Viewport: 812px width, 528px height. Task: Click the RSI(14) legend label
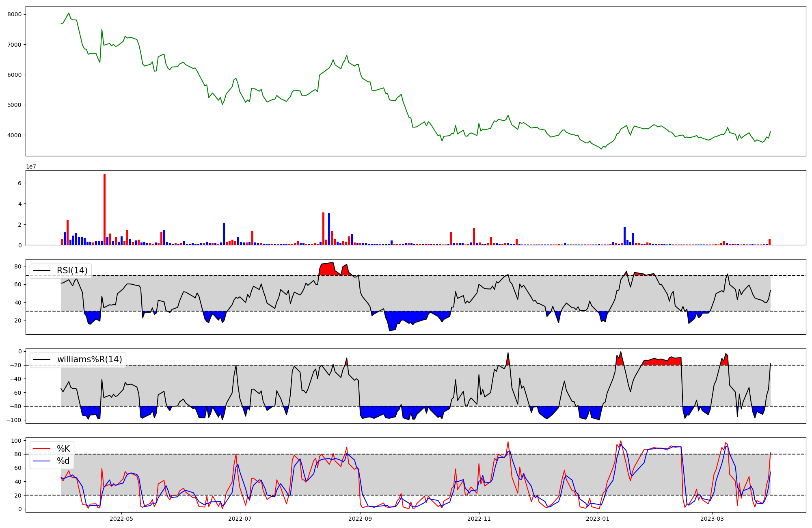tap(72, 270)
